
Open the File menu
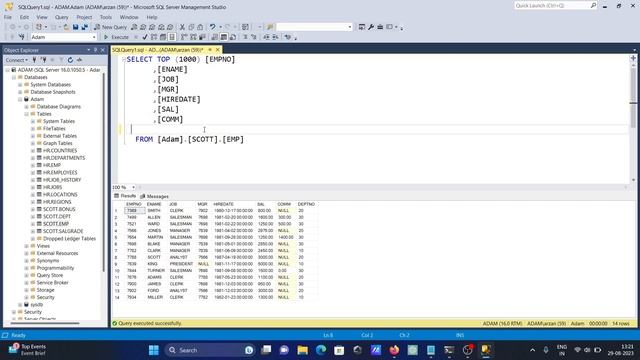coord(8,17)
